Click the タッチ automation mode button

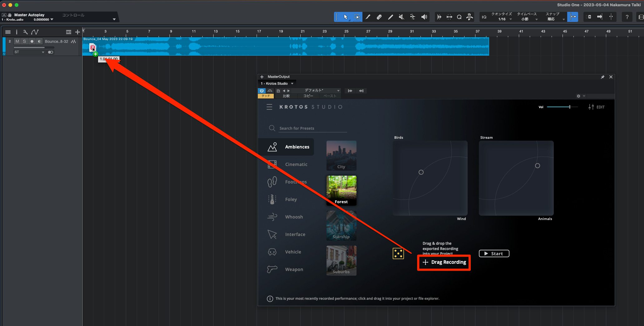click(x=266, y=96)
